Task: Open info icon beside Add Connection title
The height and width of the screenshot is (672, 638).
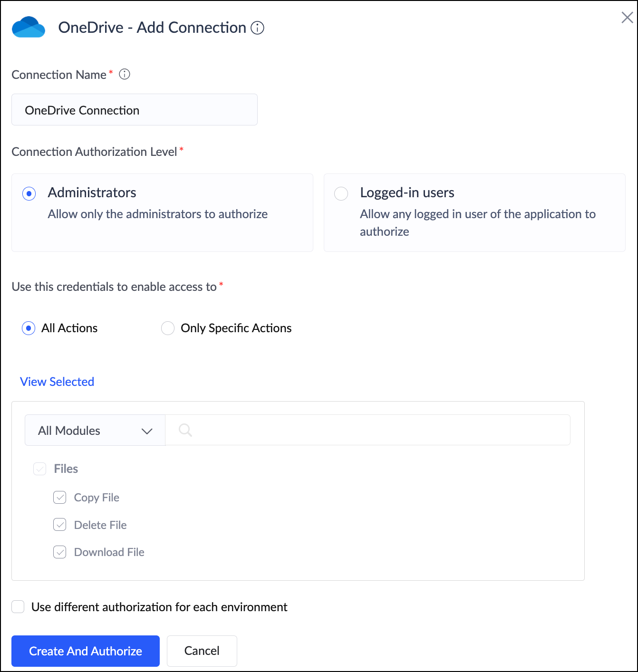Action: click(257, 28)
